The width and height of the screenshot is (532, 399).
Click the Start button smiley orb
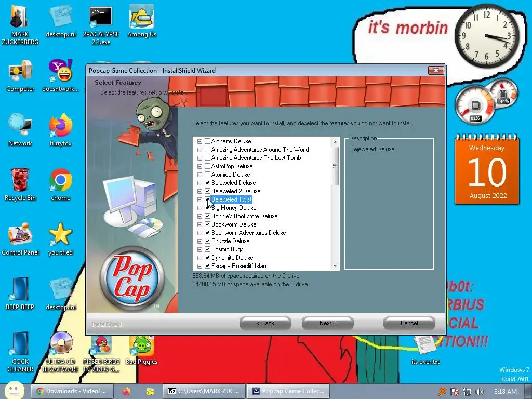[x=14, y=391]
